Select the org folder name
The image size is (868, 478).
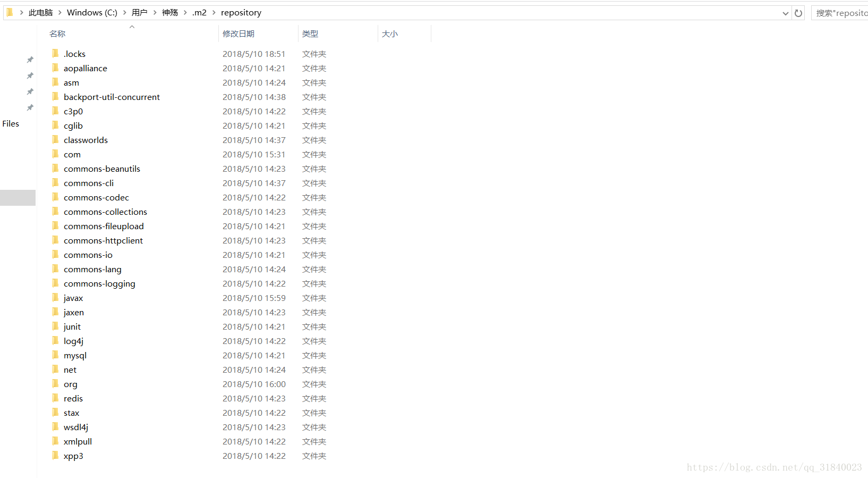[71, 384]
